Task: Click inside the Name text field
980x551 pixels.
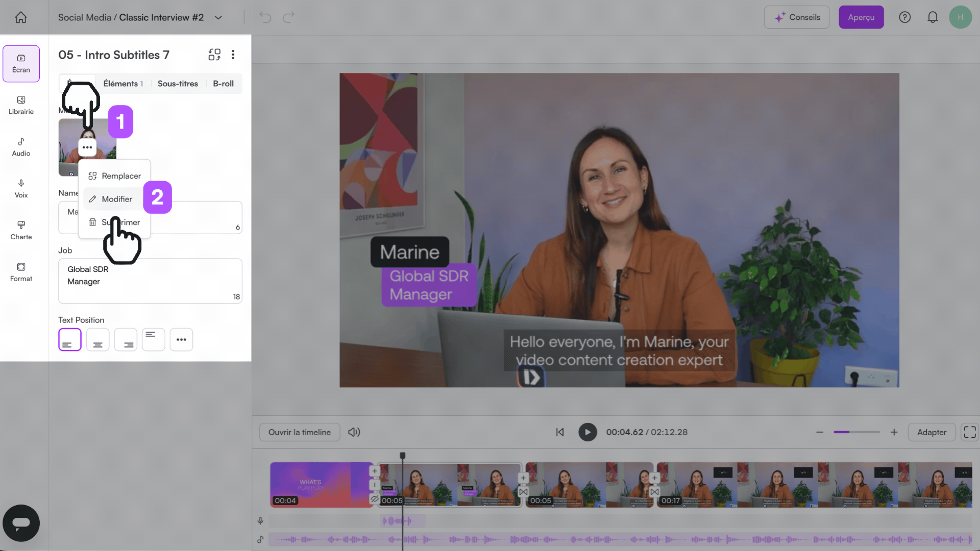Action: point(150,218)
